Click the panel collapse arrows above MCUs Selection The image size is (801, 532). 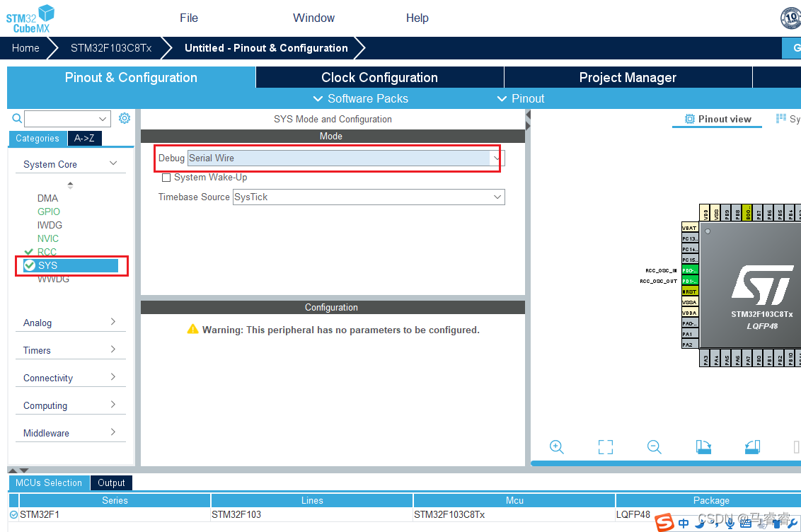(18, 470)
